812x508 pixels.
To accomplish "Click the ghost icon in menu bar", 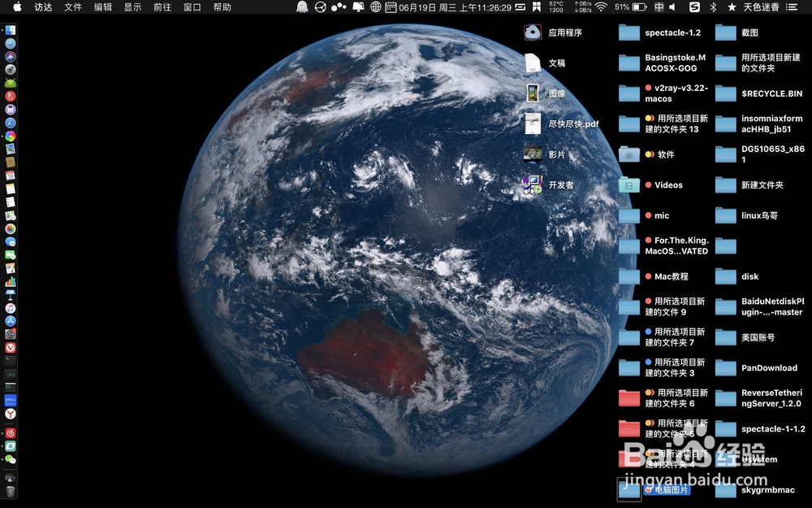I will pos(302,7).
